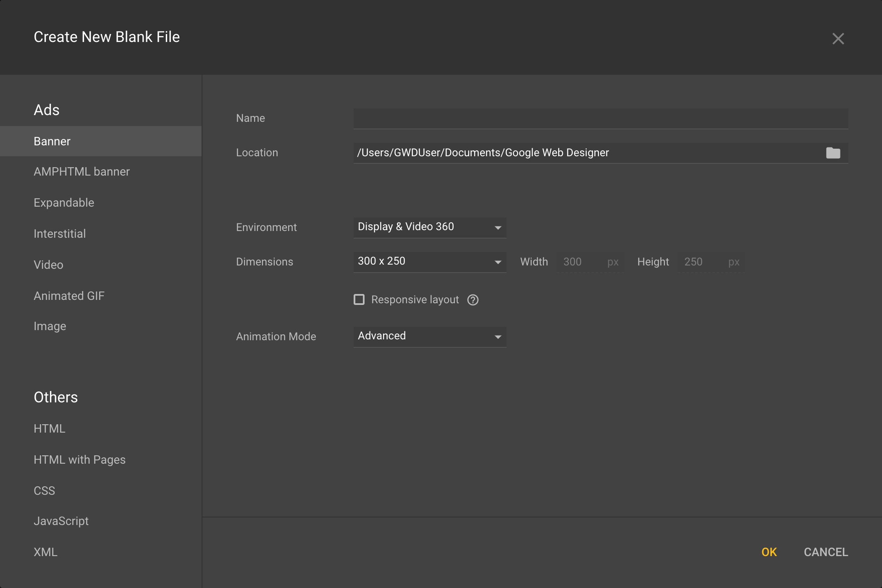Click the Responsive layout help icon
882x588 pixels.
473,300
